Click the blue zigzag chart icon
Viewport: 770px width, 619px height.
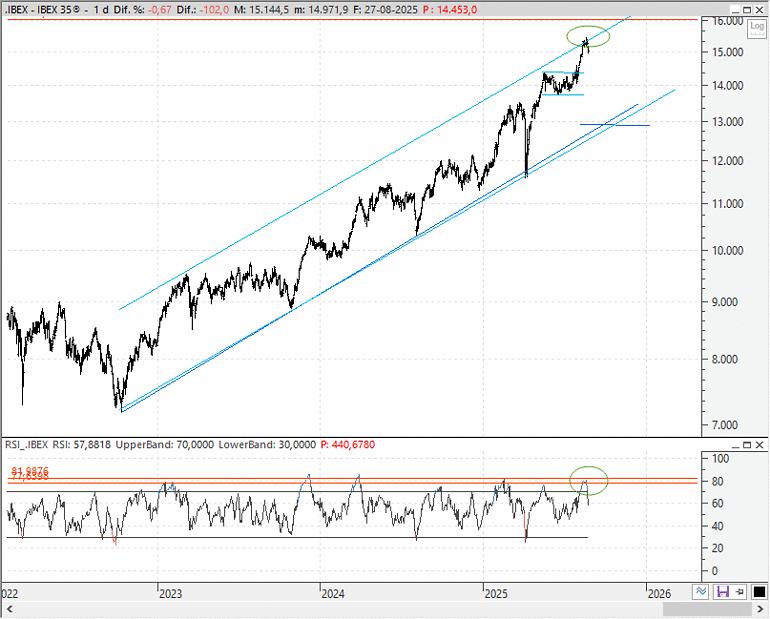click(x=700, y=592)
